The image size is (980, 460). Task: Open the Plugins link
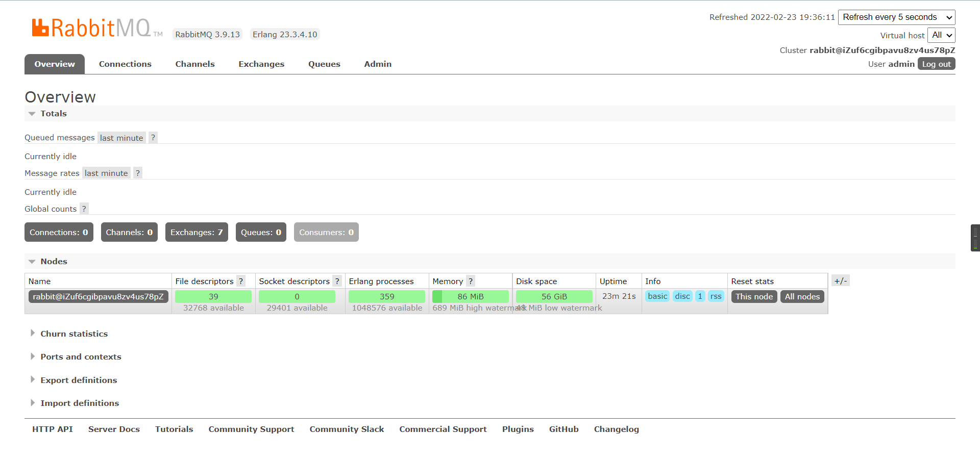pos(518,429)
